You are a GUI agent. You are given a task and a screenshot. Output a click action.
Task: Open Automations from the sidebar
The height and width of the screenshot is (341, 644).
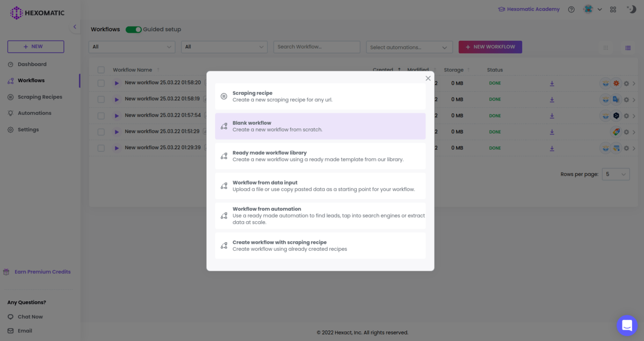[35, 113]
